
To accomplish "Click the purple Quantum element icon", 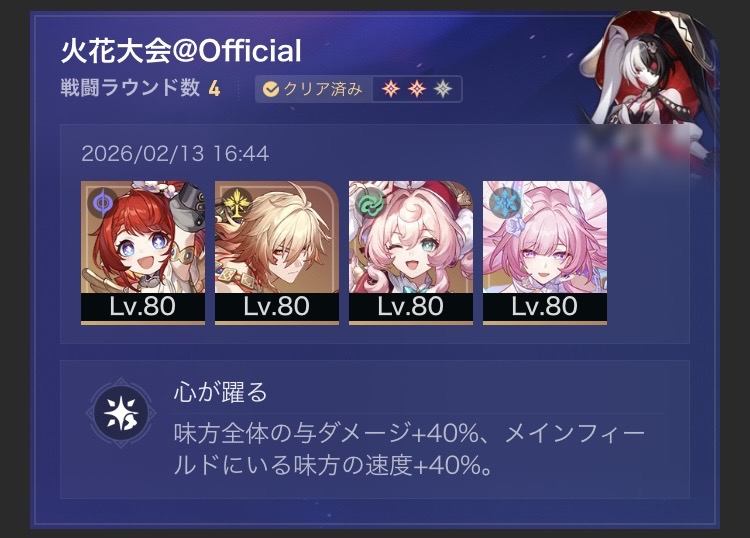I will pos(103,202).
